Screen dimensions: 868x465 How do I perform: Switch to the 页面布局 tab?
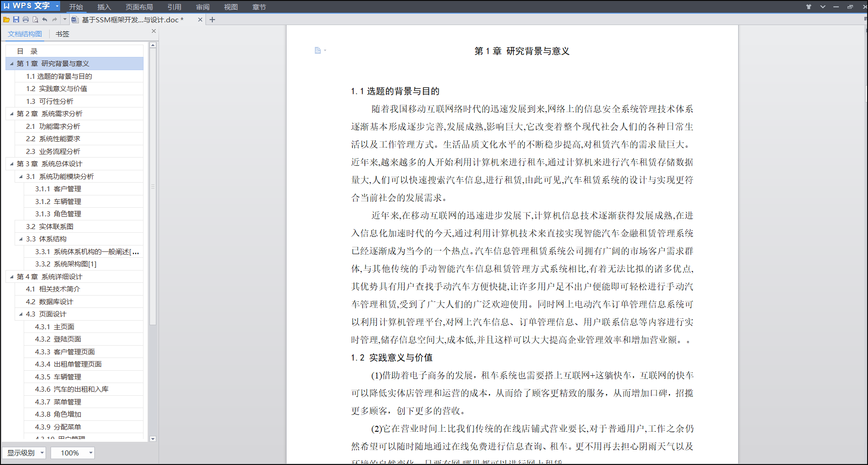tap(139, 7)
